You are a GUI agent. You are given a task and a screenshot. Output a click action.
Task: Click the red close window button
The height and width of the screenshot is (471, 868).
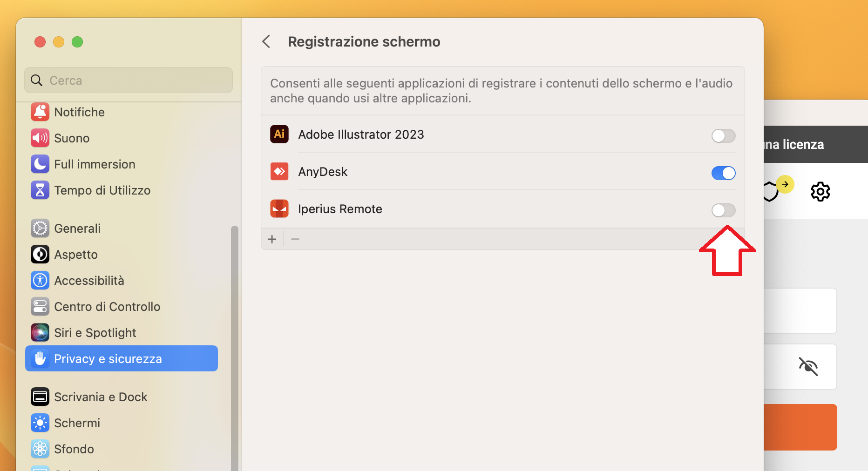tap(40, 42)
